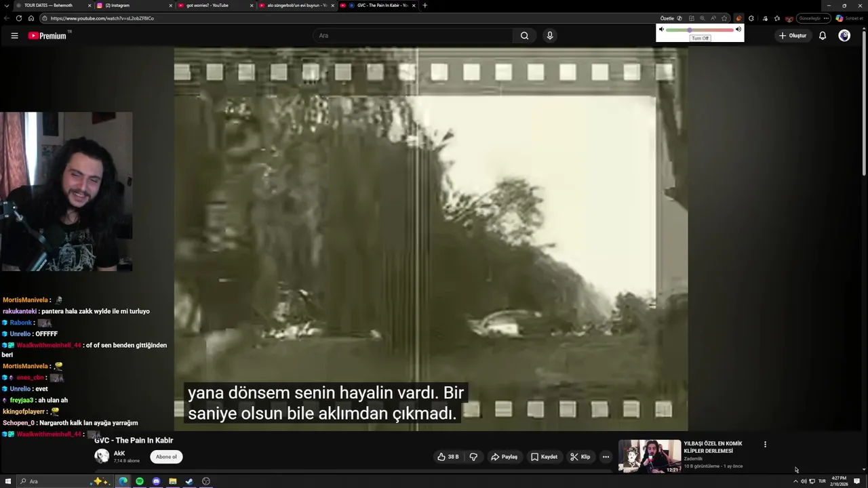Go to browser home page icon
Image resolution: width=868 pixels, height=488 pixels.
pyautogui.click(x=31, y=18)
